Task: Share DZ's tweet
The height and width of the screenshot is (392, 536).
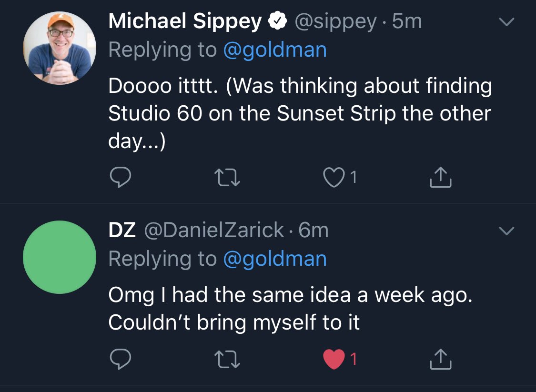Action: pyautogui.click(x=440, y=360)
